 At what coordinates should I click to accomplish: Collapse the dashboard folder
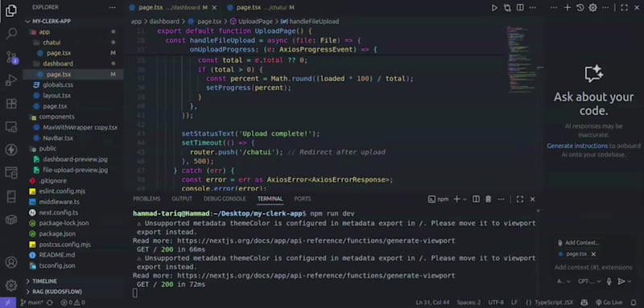pos(58,64)
